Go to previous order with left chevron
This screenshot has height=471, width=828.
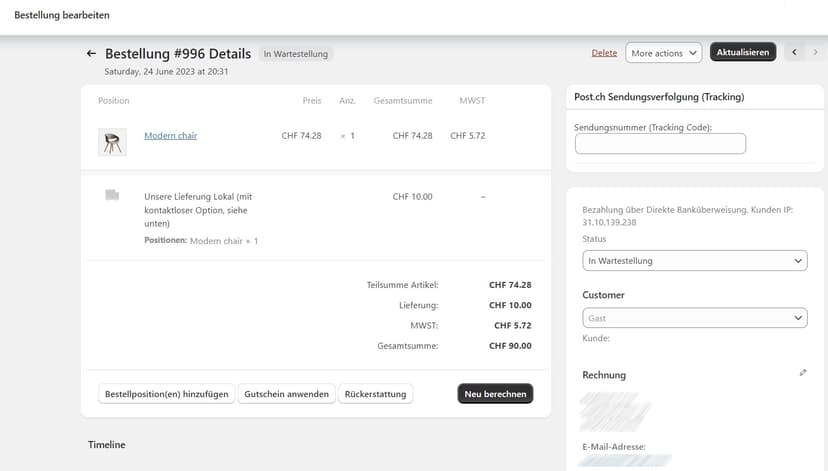[794, 52]
